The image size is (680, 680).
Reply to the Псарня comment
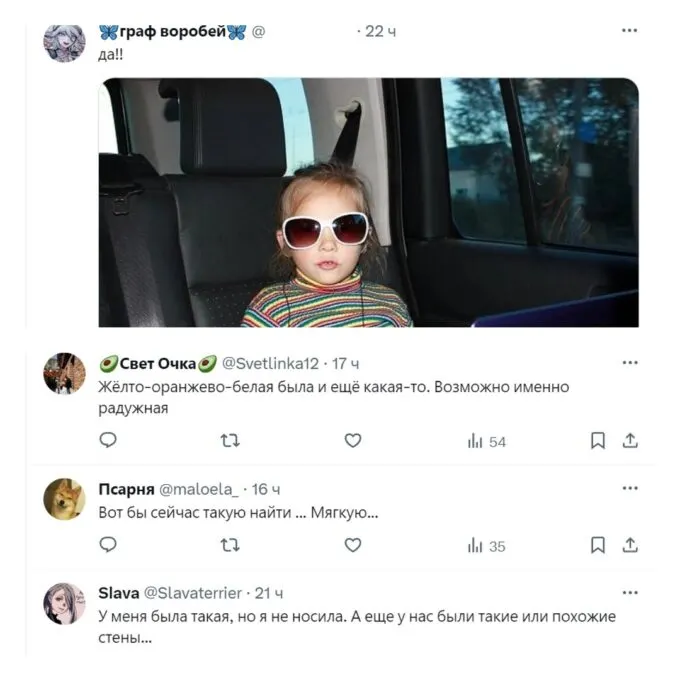109,545
